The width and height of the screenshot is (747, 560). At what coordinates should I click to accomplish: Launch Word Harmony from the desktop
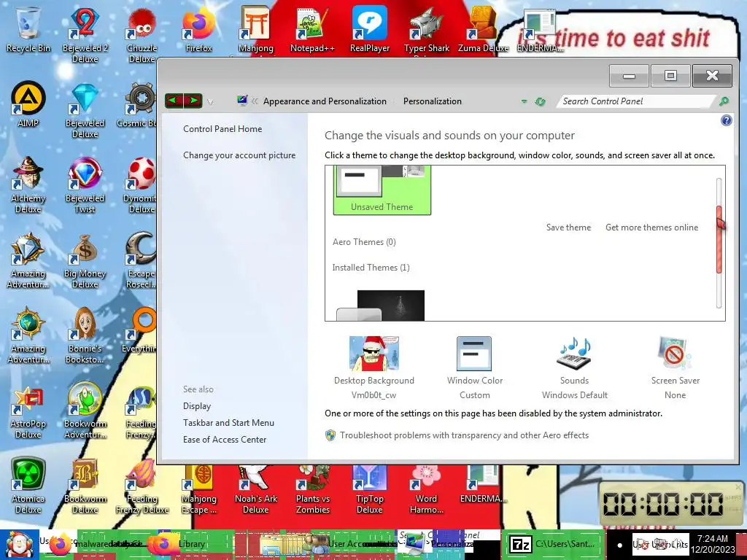coord(426,489)
